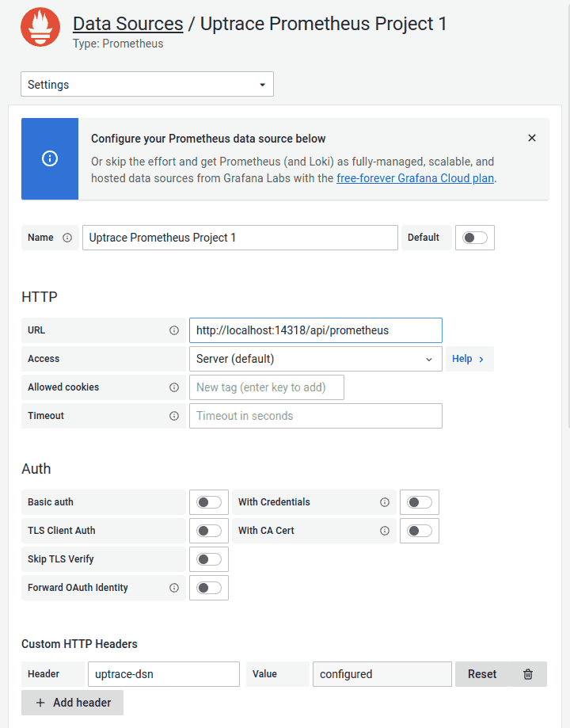The image size is (570, 728).
Task: Click the URL field info icon
Action: (x=174, y=330)
